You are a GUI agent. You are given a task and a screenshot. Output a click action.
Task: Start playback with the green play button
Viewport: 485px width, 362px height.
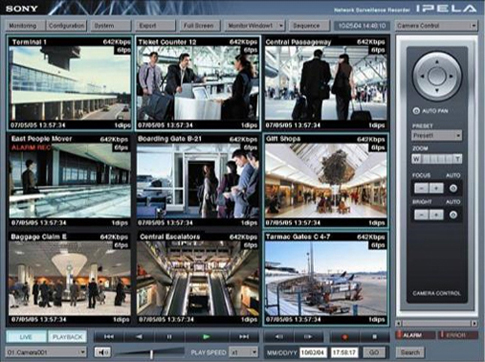click(x=206, y=337)
